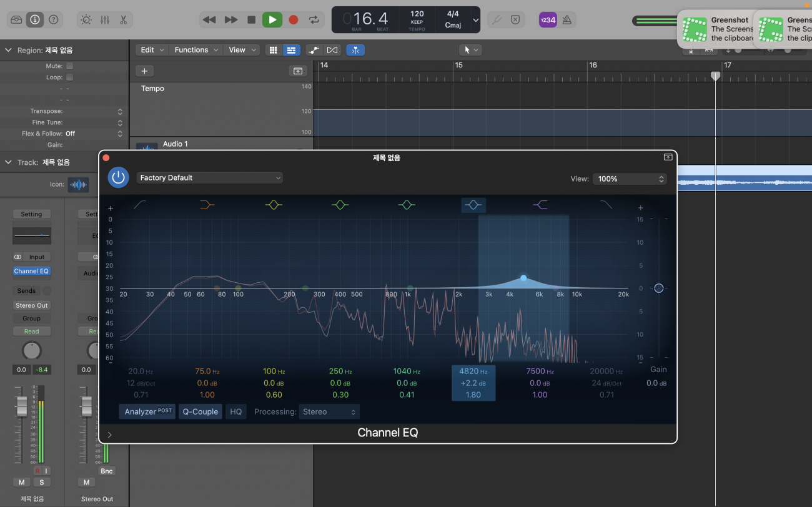Image resolution: width=812 pixels, height=507 pixels.
Task: Click the tuner icon in control bar
Action: 497,19
